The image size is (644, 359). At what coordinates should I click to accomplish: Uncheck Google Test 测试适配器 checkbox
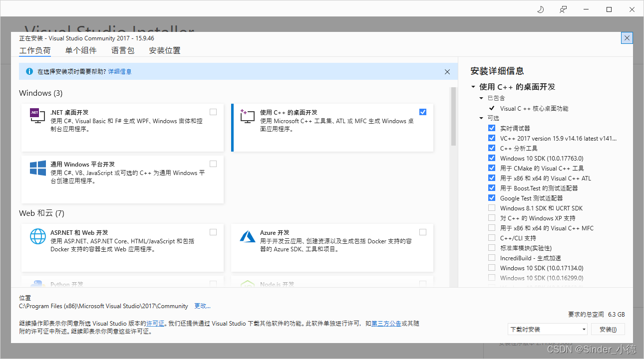492,198
